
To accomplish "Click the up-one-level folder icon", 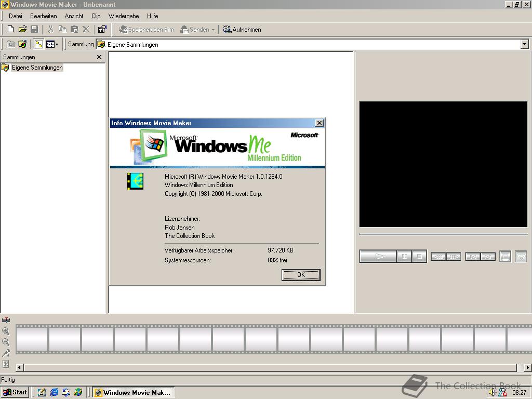I will coord(10,44).
